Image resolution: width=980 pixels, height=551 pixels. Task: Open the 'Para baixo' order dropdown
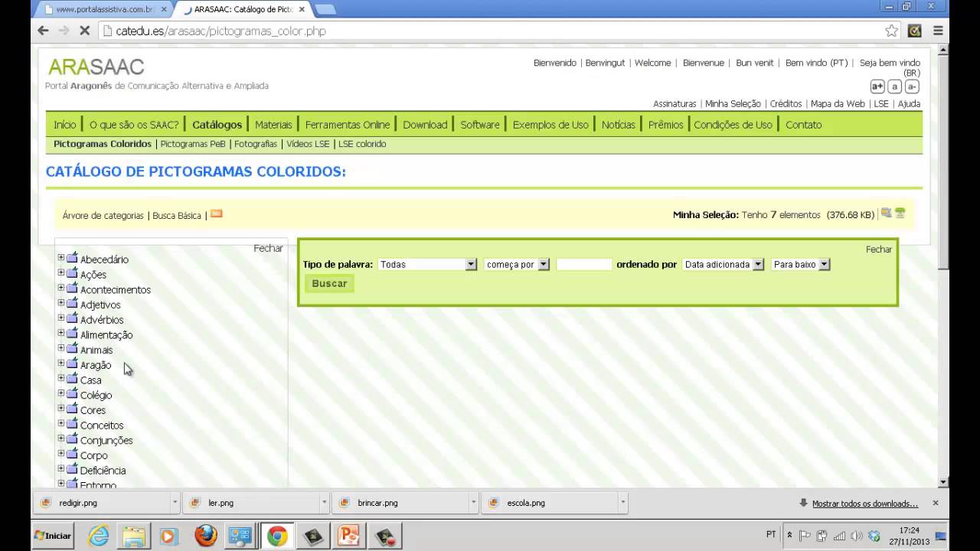pos(801,264)
